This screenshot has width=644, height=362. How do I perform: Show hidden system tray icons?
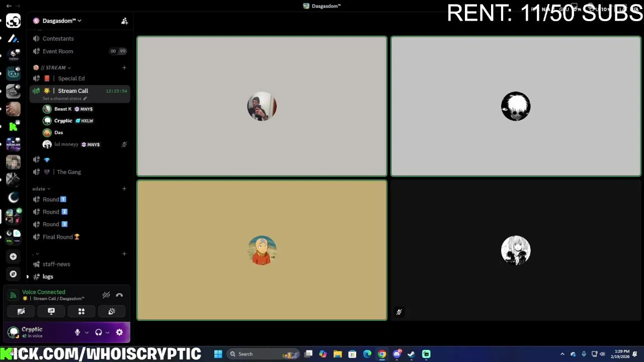coord(562,354)
